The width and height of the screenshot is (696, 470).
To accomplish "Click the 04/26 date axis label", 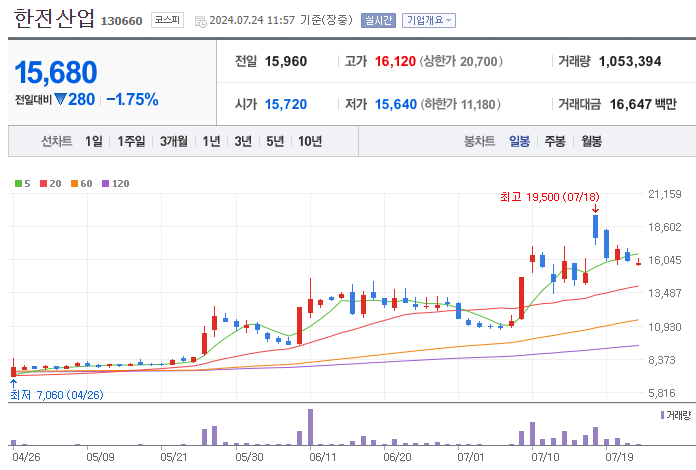I will pos(26,457).
